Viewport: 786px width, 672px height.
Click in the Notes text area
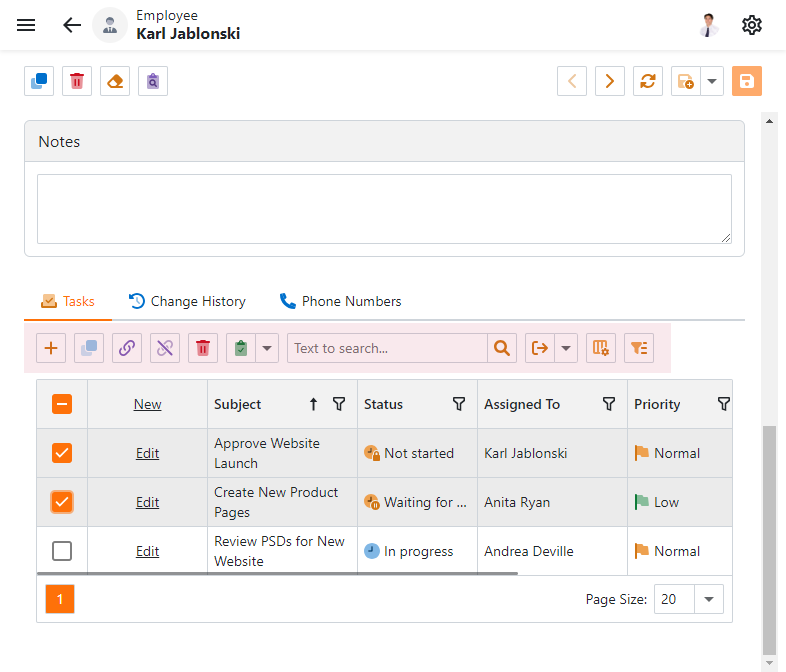click(384, 209)
